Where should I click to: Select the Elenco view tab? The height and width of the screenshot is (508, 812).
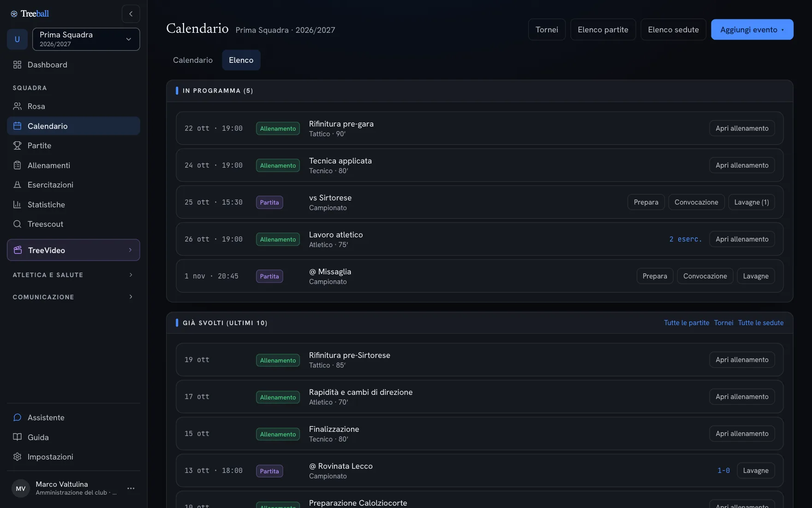click(x=241, y=60)
